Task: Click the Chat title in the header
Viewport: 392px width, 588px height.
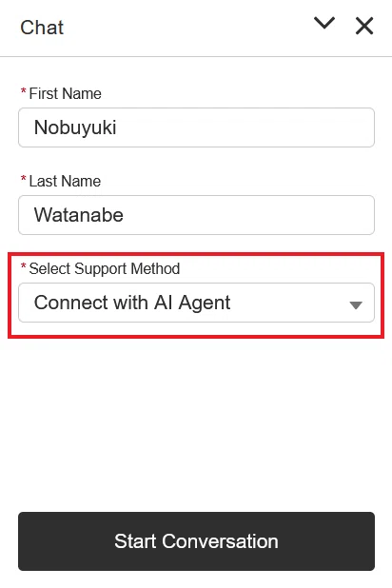Action: point(42,28)
